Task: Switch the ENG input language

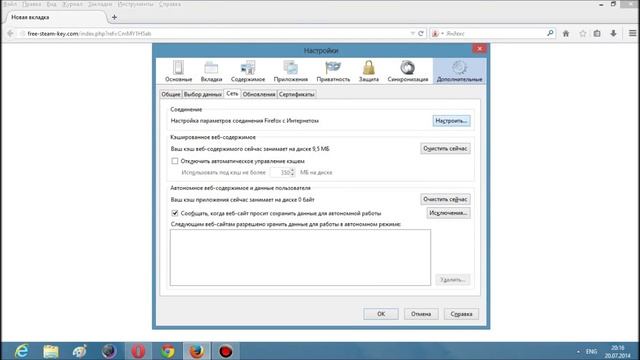Action: (x=591, y=351)
